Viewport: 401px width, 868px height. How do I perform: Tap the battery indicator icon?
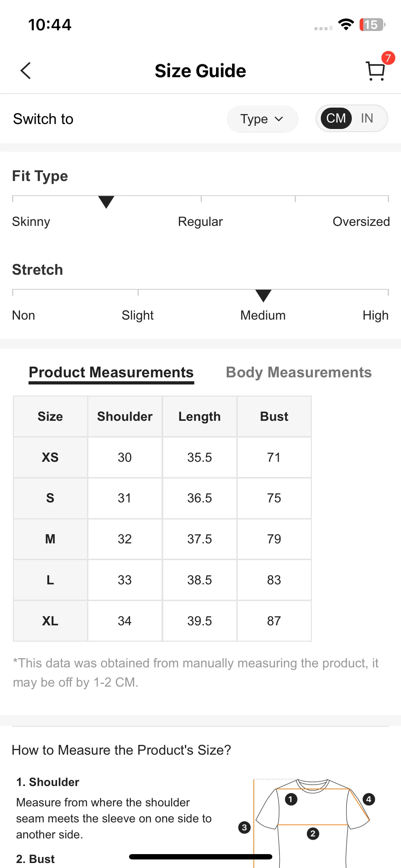click(372, 25)
